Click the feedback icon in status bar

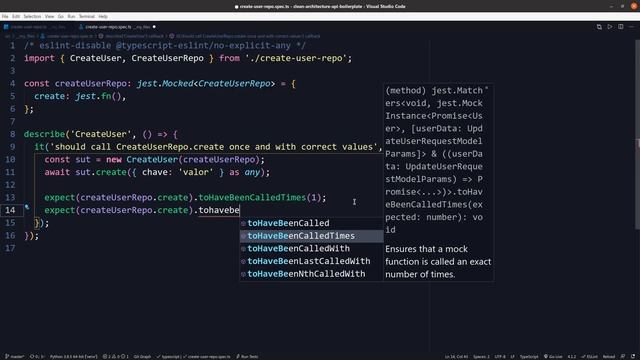623,357
